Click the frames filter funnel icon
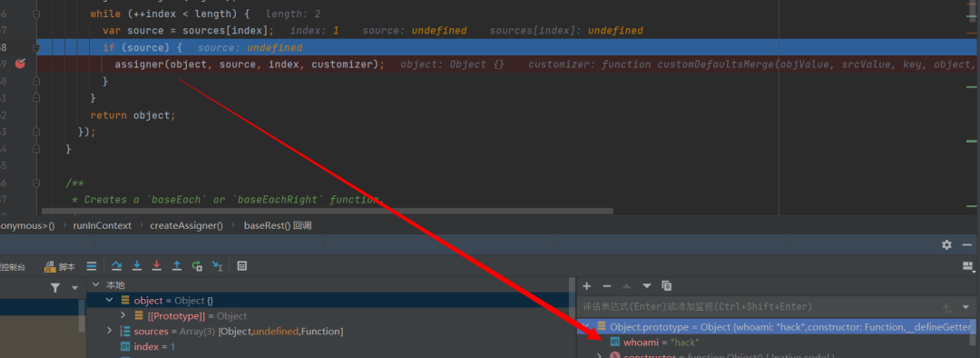Viewport: 980px width, 358px height. (x=55, y=287)
